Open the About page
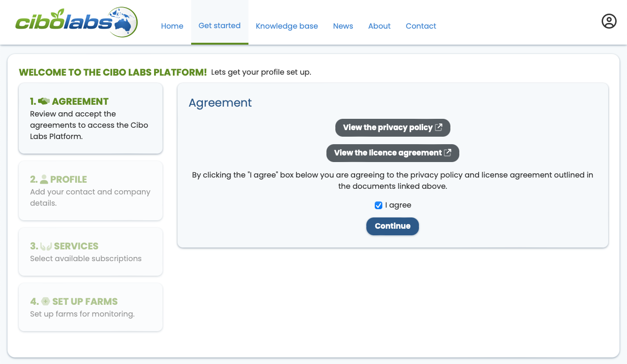The height and width of the screenshot is (364, 627). tap(379, 26)
